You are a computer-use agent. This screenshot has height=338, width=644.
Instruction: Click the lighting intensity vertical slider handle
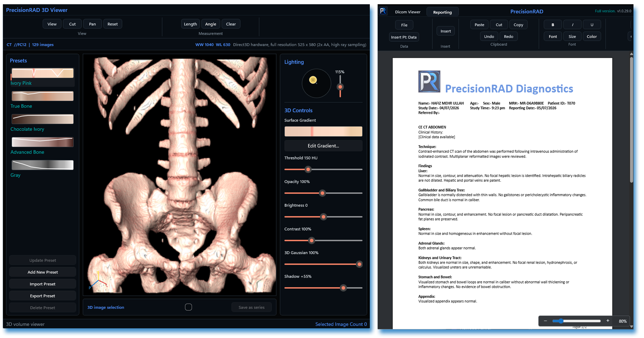click(340, 87)
